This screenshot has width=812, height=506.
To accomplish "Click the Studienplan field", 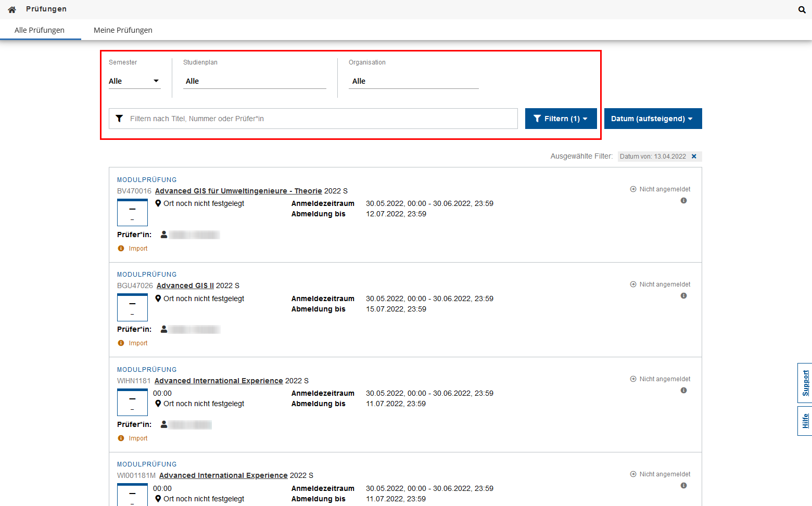I will pos(255,81).
